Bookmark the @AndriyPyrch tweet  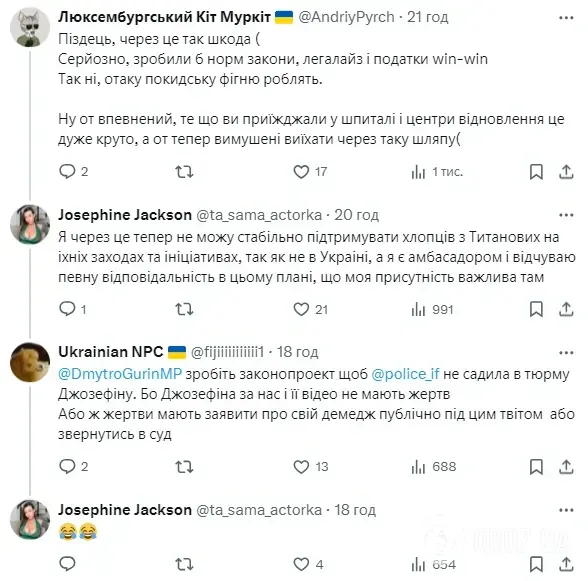(x=536, y=172)
